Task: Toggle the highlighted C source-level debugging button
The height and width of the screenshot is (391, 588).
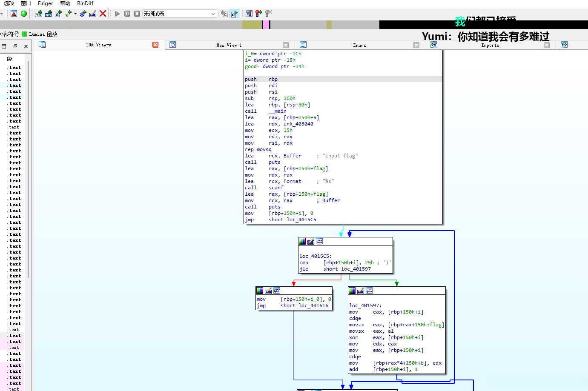Action: [234, 14]
